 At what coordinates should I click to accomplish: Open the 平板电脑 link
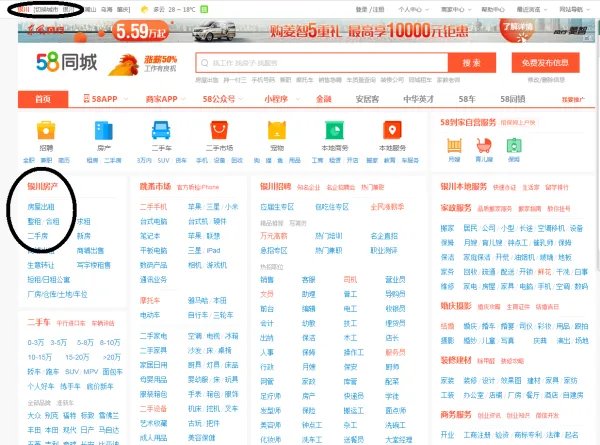[x=153, y=251]
